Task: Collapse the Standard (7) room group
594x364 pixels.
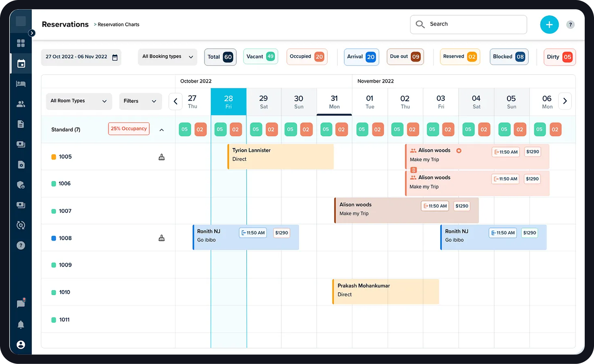Action: point(161,130)
